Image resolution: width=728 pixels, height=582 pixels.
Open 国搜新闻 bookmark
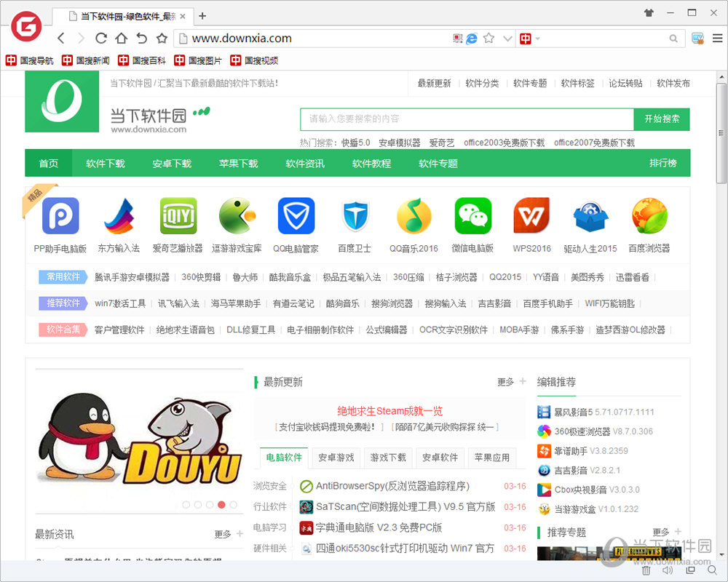pos(86,60)
